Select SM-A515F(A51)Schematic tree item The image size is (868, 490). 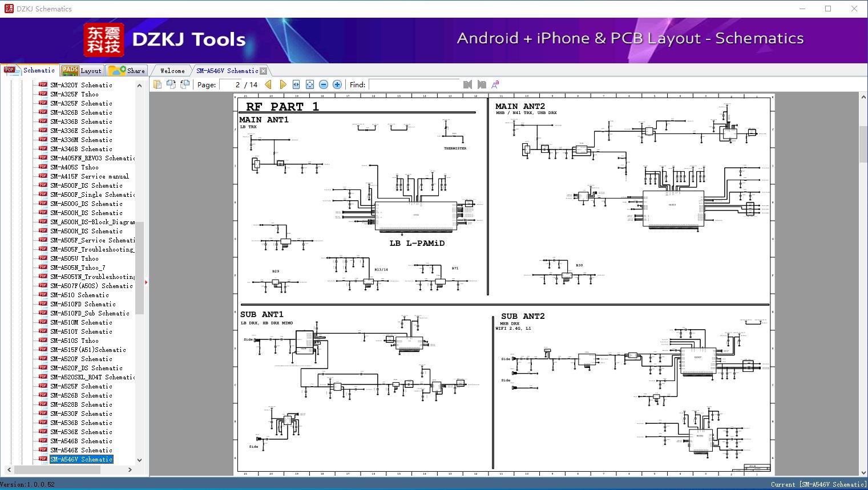(88, 350)
